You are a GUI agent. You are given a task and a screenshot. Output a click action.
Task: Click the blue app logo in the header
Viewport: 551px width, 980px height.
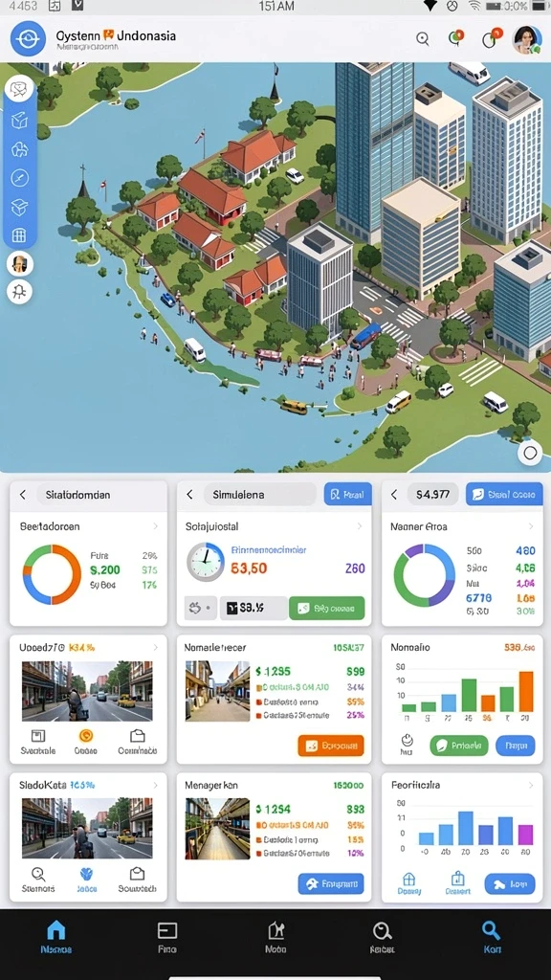point(28,38)
